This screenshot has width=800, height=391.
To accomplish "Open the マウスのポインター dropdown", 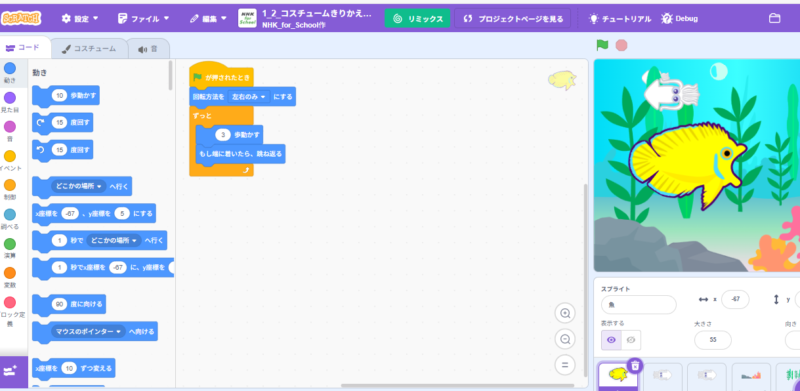I will point(88,331).
